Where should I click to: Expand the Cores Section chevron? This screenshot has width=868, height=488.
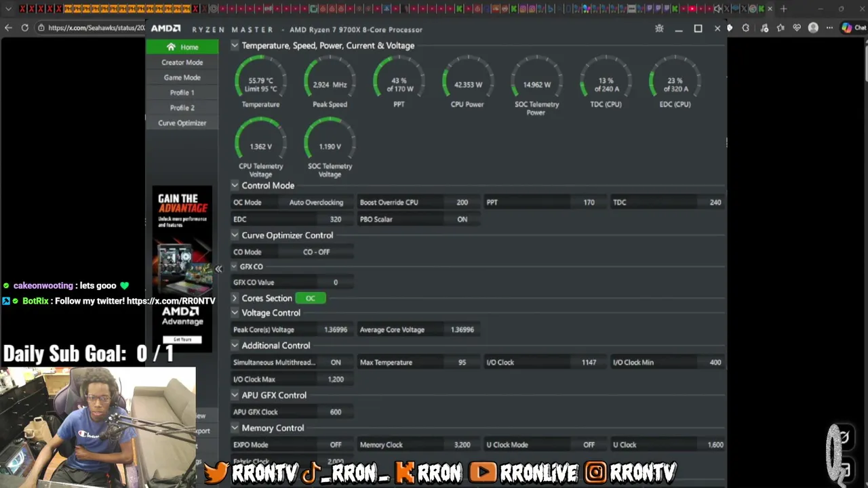(x=235, y=298)
